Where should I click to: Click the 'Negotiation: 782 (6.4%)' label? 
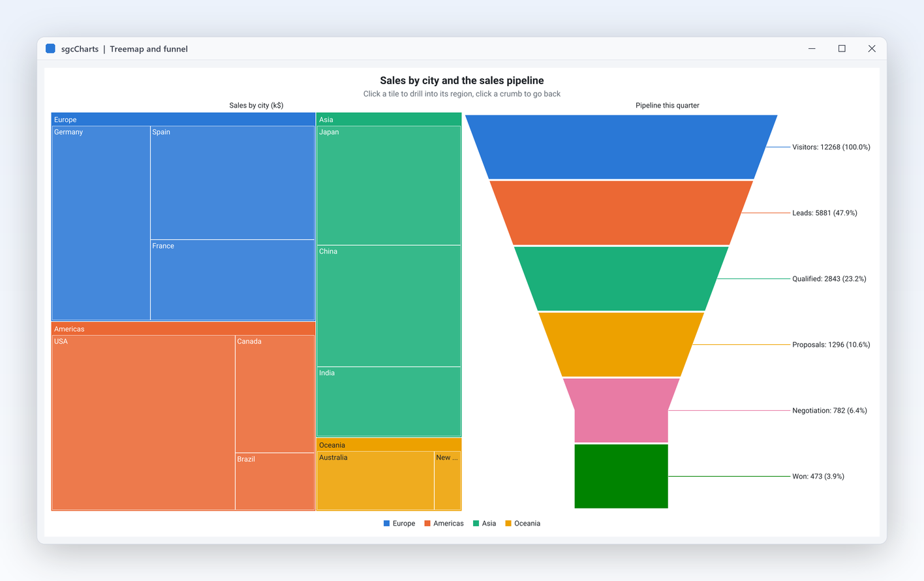(829, 411)
